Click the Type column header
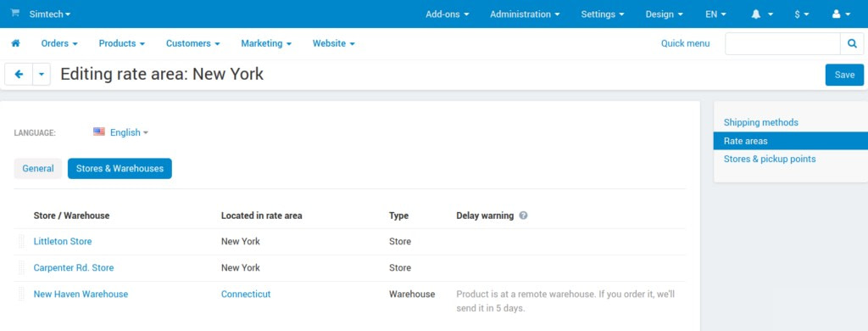 tap(398, 216)
